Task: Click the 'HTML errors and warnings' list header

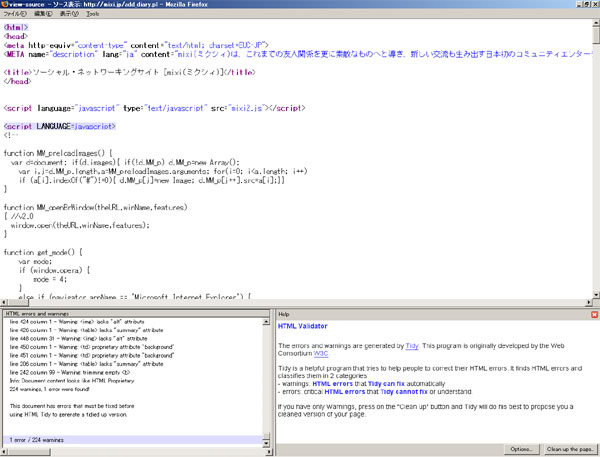Action: coord(136,314)
